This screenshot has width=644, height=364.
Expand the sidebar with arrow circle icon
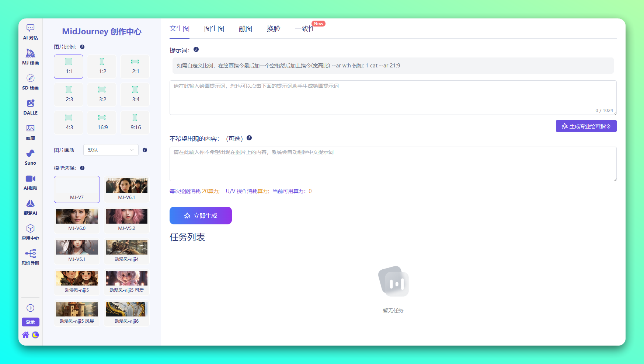click(x=30, y=308)
